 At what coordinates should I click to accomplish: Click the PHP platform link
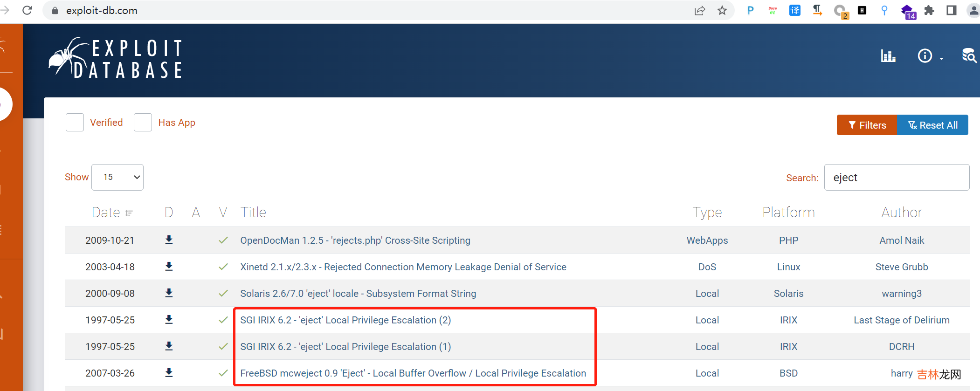tap(789, 240)
